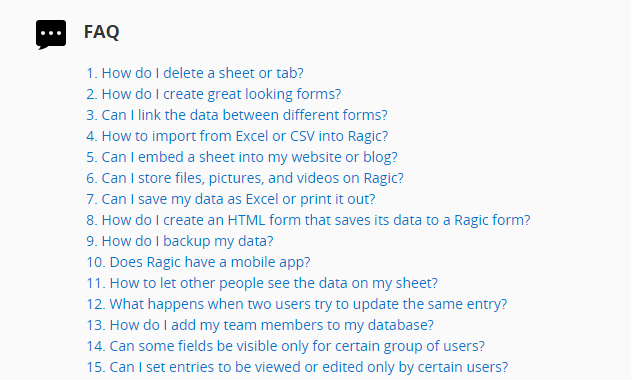Open 'How do I create great looking forms?'

pos(214,94)
